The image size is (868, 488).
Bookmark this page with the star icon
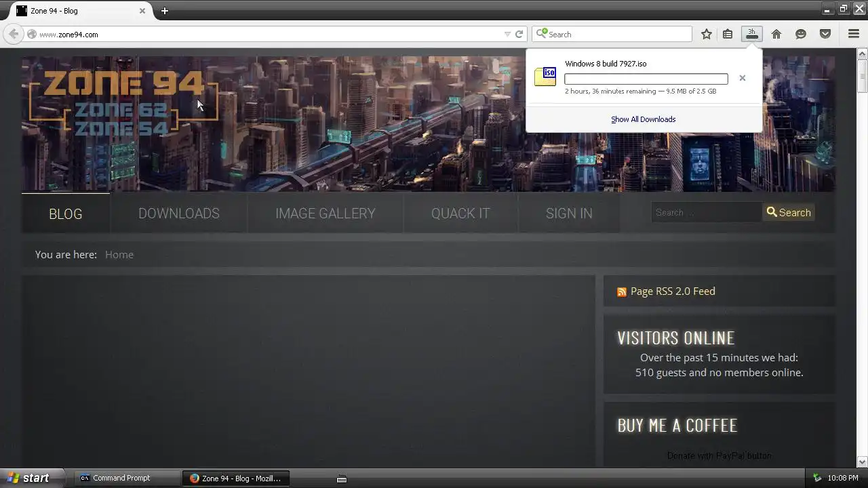pos(707,34)
